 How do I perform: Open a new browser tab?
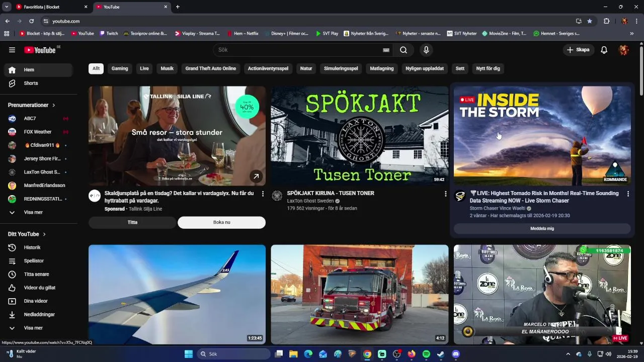(x=178, y=7)
